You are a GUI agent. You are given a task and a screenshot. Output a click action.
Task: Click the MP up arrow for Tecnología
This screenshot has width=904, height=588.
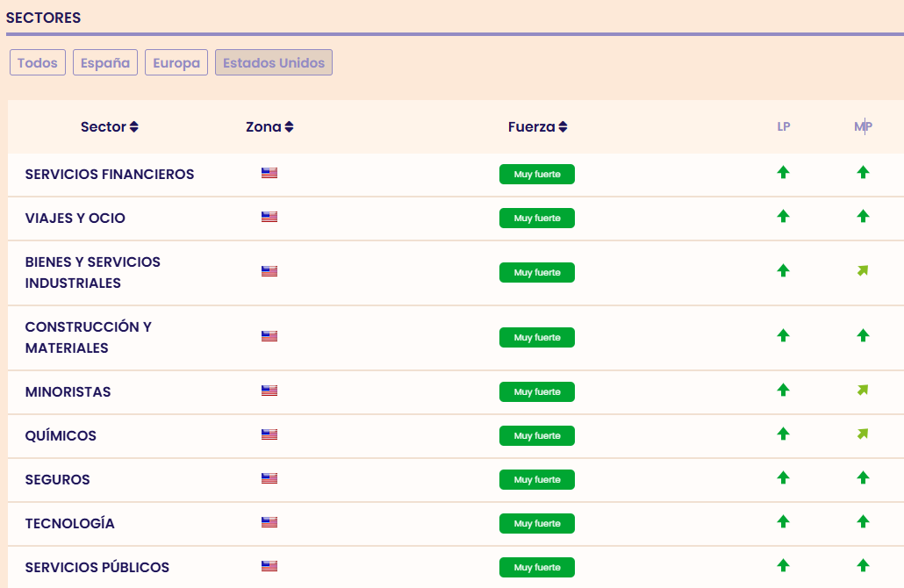tap(863, 521)
